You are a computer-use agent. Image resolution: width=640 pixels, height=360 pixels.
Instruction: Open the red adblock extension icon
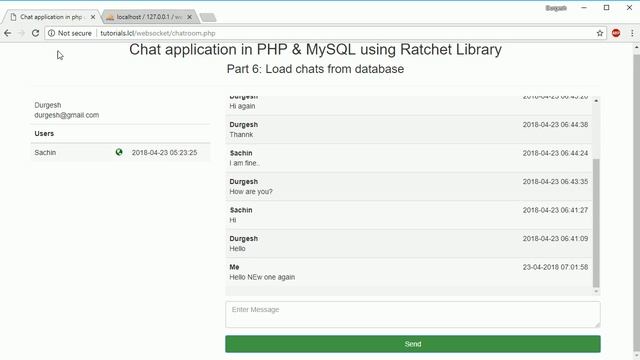pos(616,33)
